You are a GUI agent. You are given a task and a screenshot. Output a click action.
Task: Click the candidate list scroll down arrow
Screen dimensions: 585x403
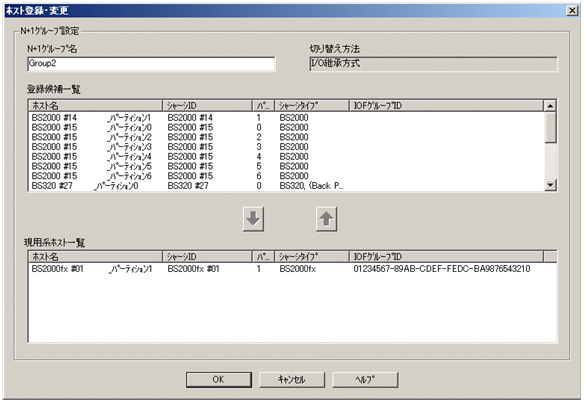[550, 185]
